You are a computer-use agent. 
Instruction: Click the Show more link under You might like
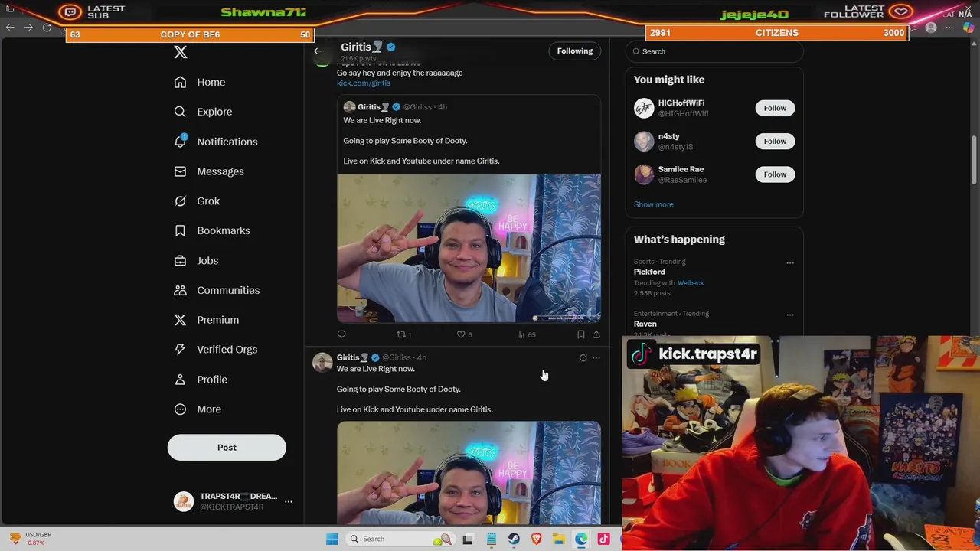[654, 204]
